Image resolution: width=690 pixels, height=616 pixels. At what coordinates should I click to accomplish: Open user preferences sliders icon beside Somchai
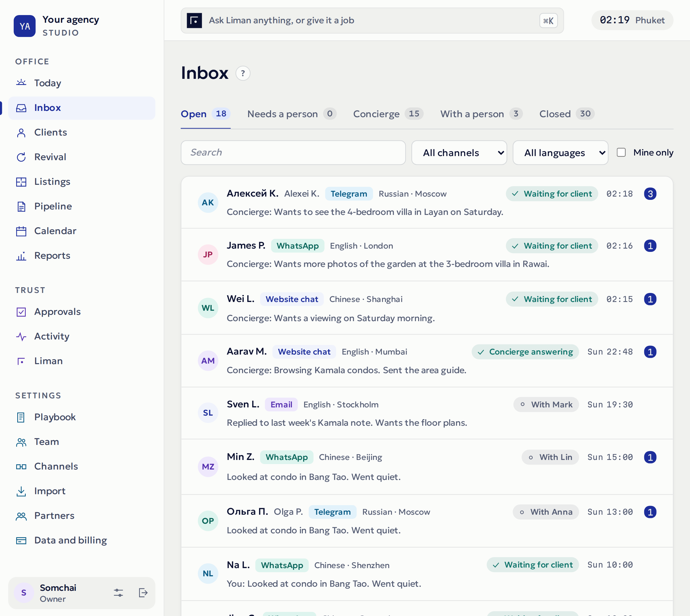click(119, 593)
